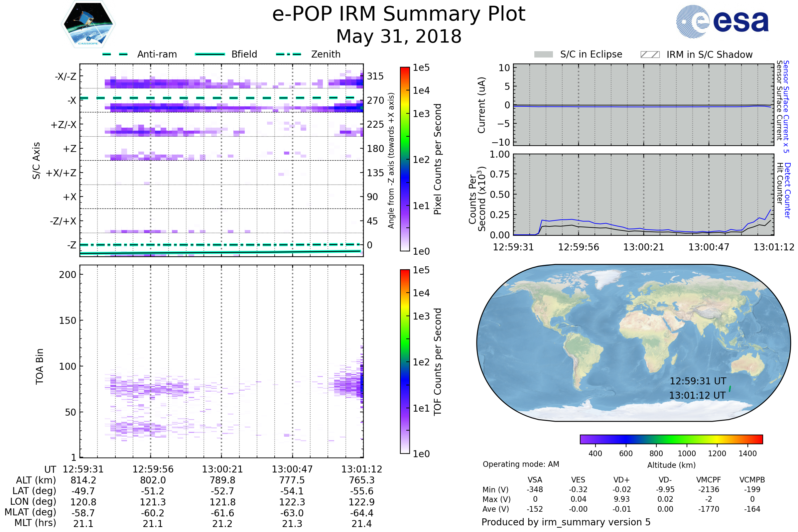The width and height of the screenshot is (798, 532).
Task: Click the e-POP IRM Summary Plot title
Action: (x=399, y=14)
